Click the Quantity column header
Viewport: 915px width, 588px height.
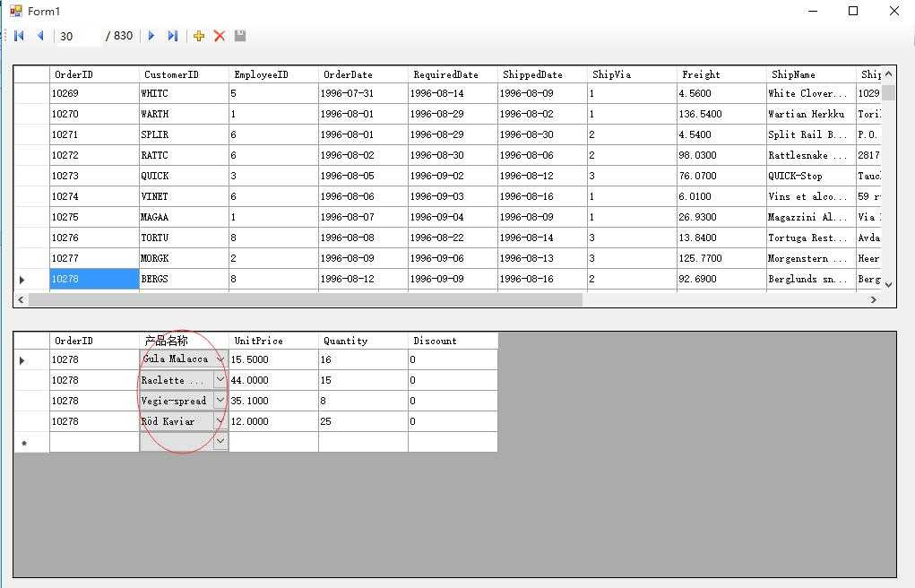363,341
